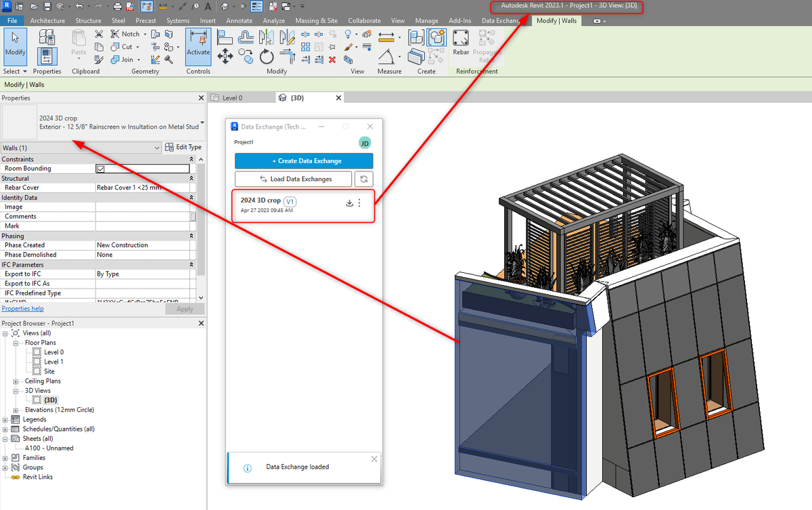Click the Load Data Exchanges button
Viewport: 812px width, 510px height.
click(x=293, y=179)
